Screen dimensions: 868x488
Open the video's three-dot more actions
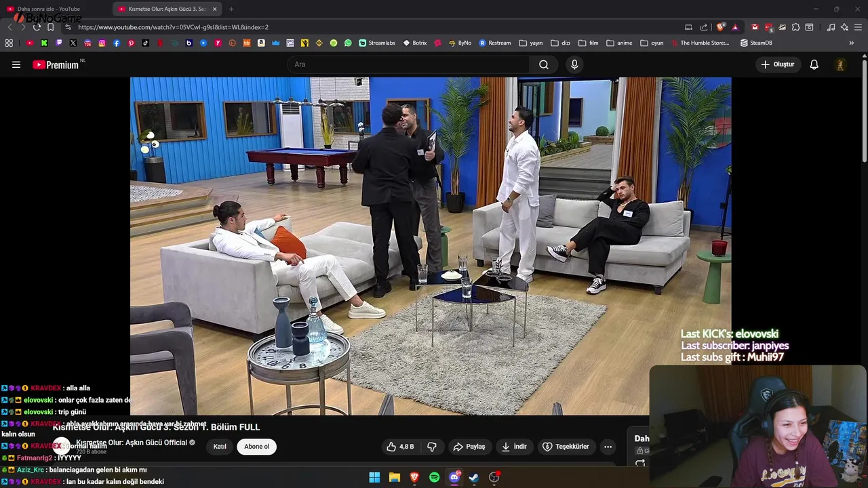(608, 447)
